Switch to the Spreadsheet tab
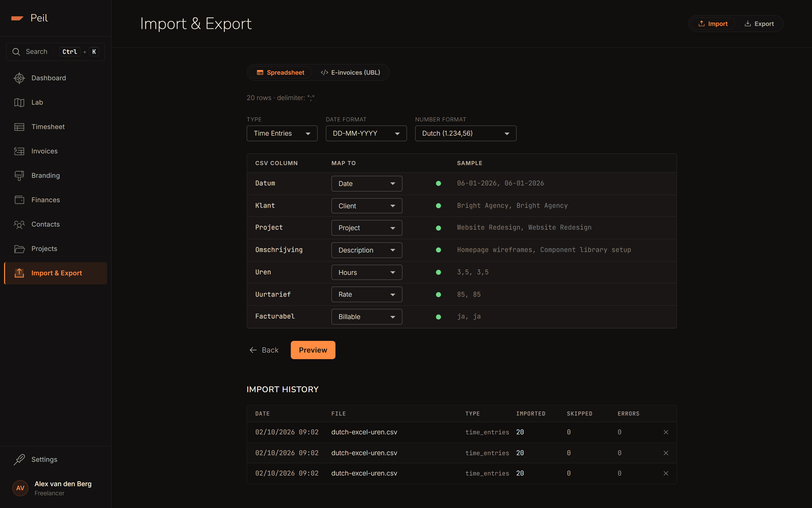Screen dimensions: 812x508 pyautogui.click(x=280, y=73)
